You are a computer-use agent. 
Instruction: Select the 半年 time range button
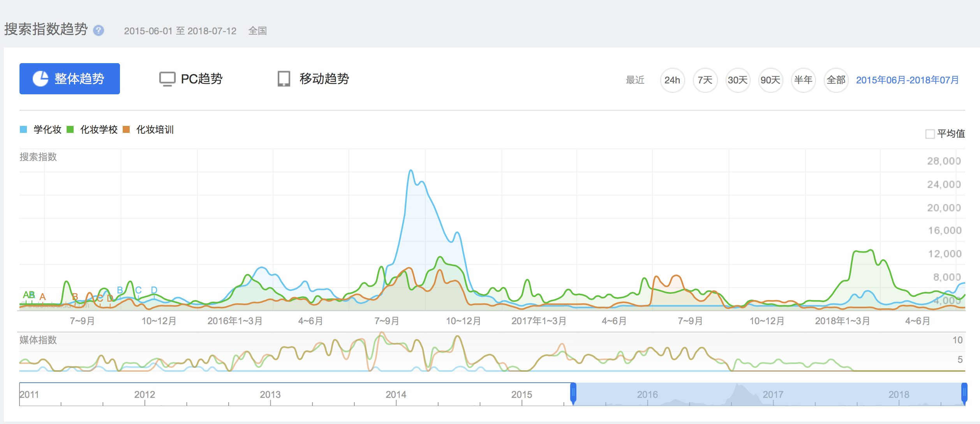[803, 80]
